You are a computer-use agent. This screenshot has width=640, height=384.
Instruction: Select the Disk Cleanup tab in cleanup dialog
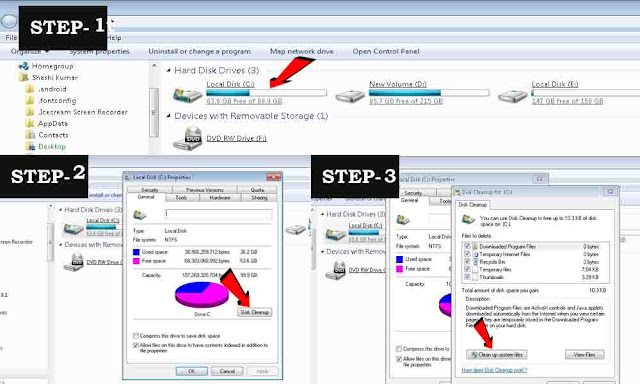click(473, 205)
